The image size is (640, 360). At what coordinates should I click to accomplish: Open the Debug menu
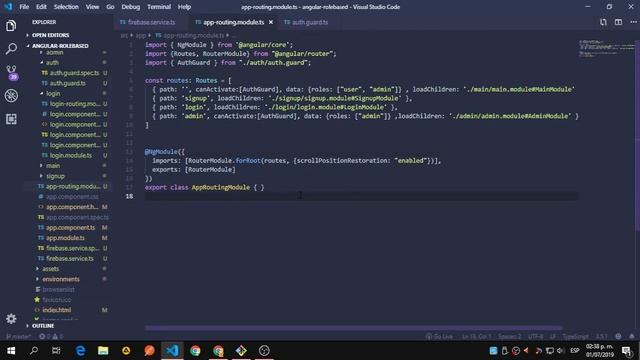130,7
